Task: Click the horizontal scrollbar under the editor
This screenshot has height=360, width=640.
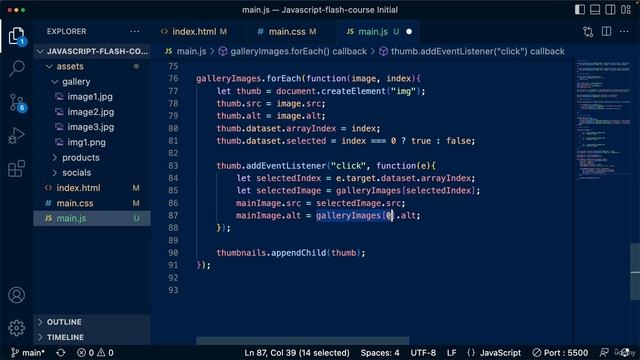Action: point(302,340)
